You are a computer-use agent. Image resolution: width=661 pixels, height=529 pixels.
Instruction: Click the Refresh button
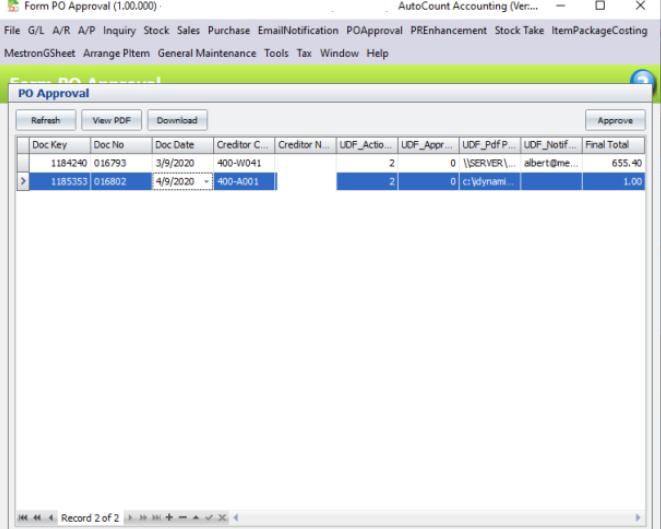[44, 120]
